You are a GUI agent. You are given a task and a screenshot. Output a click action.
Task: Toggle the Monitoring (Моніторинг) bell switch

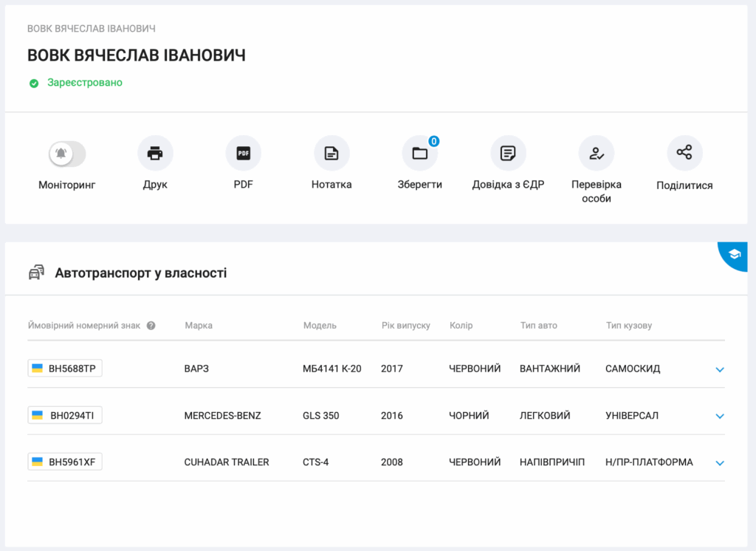[67, 154]
